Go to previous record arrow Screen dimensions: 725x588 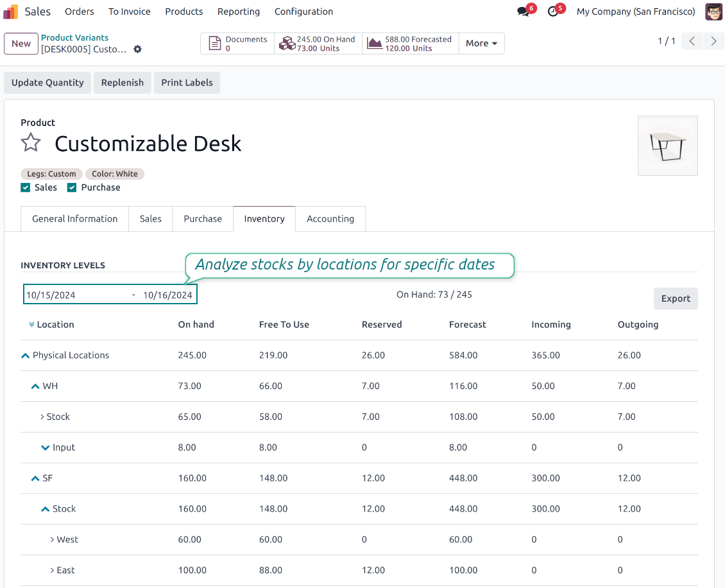tap(692, 42)
